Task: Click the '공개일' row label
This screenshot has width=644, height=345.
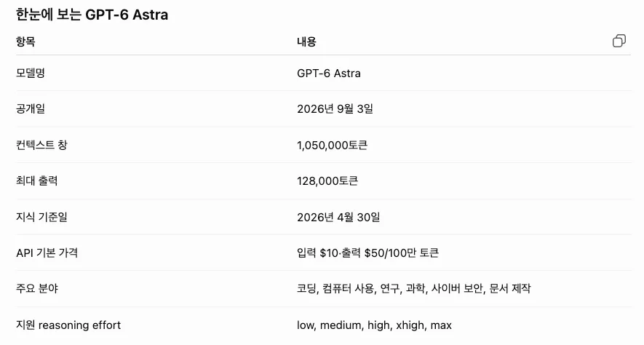Action: point(31,109)
